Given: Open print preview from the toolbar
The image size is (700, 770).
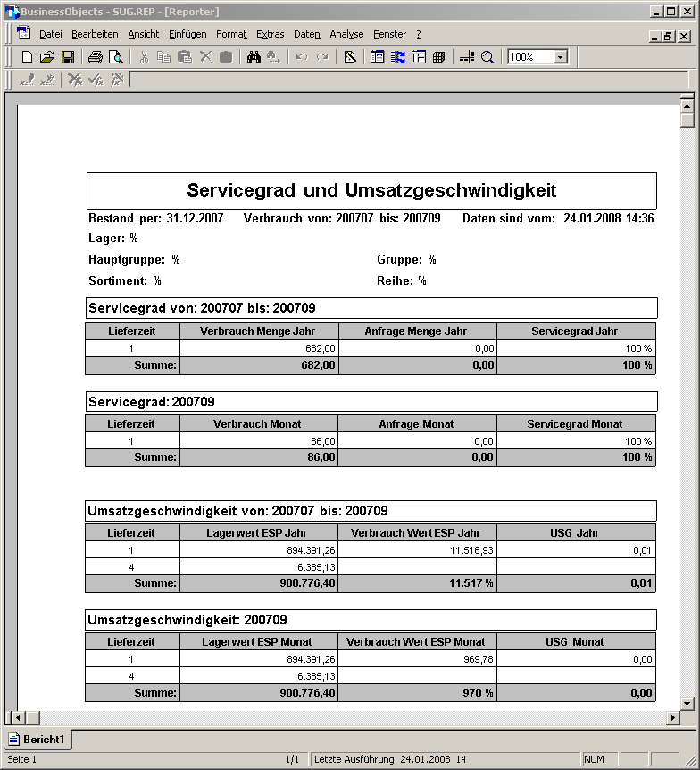Looking at the screenshot, I should (115, 57).
